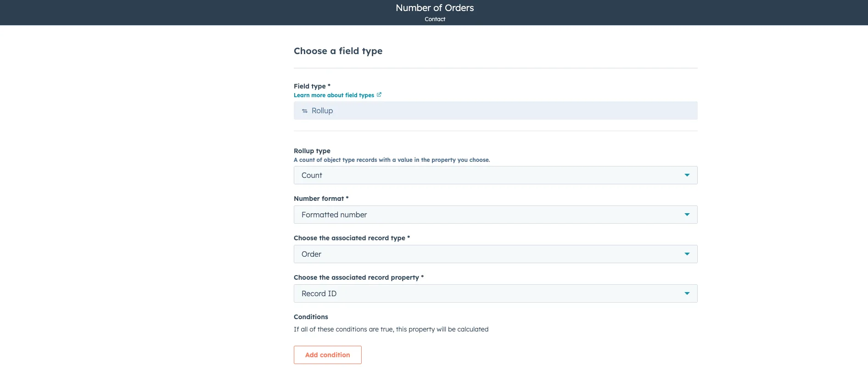
Task: Click the caret arrow on Count dropdown
Action: click(687, 175)
